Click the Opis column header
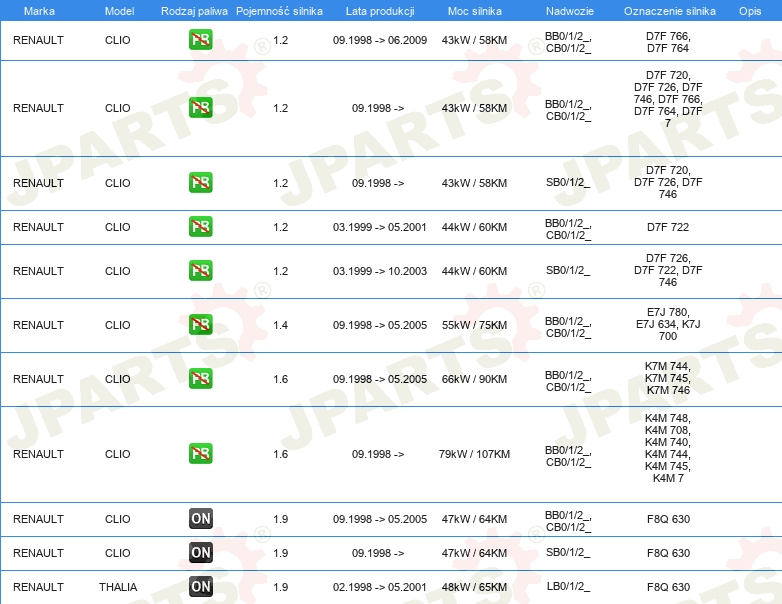The width and height of the screenshot is (782, 604). click(x=750, y=11)
